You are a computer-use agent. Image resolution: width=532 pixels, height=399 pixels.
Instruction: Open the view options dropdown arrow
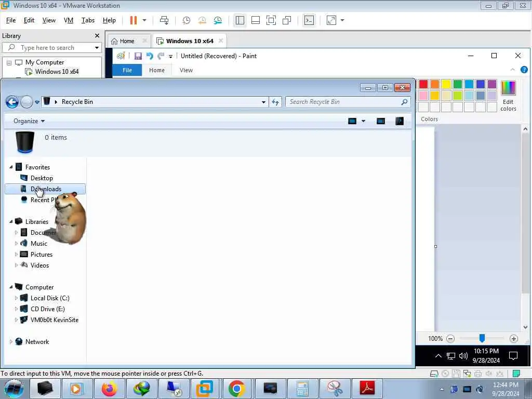click(x=363, y=121)
